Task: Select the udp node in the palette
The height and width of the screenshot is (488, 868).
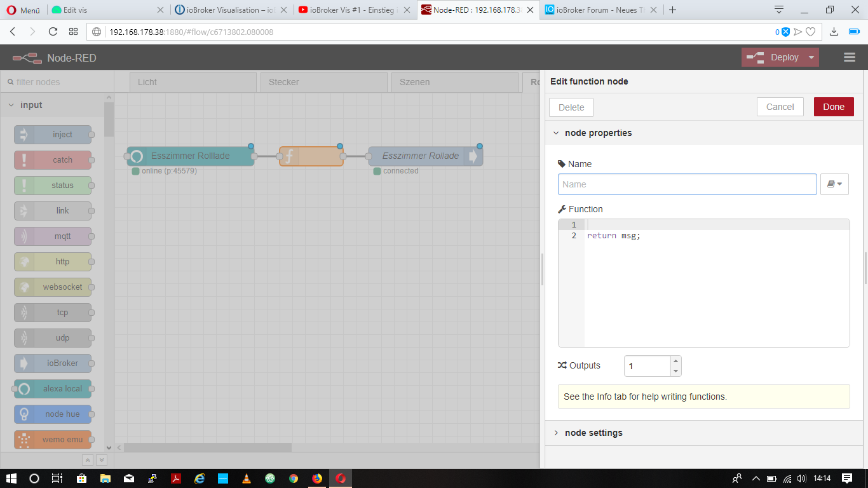Action: click(53, 338)
